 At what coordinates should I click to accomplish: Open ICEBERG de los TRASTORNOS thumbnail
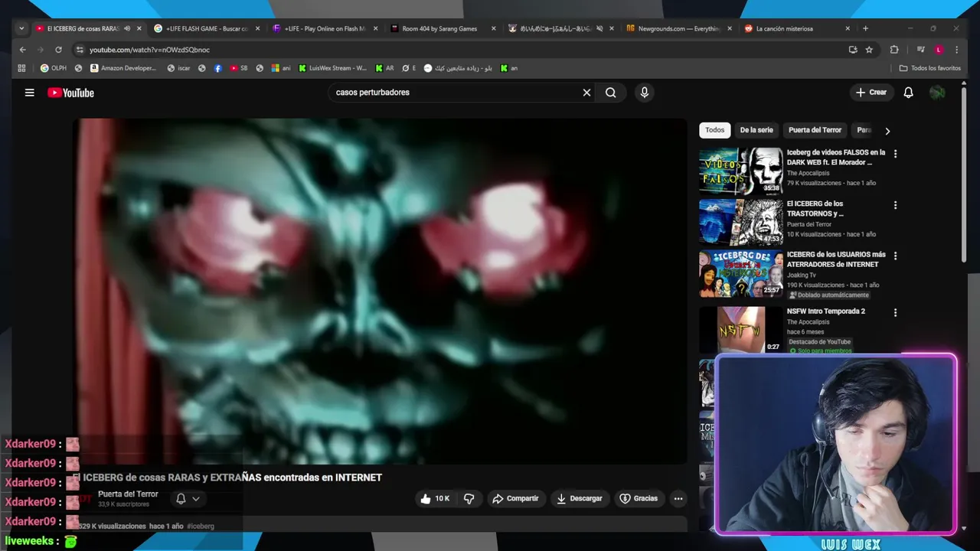pyautogui.click(x=740, y=222)
